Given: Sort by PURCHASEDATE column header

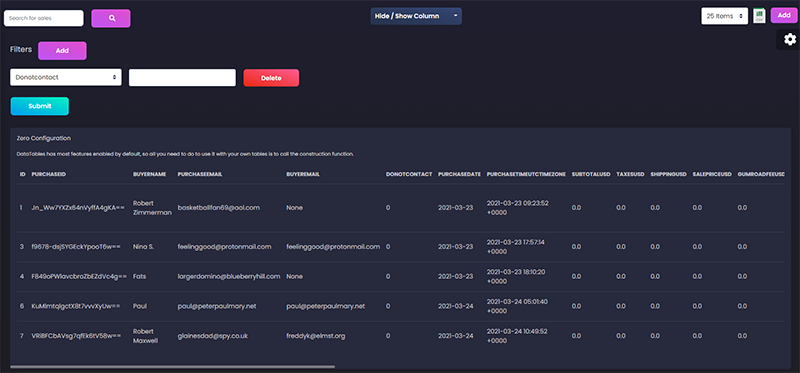Looking at the screenshot, I should [x=459, y=174].
